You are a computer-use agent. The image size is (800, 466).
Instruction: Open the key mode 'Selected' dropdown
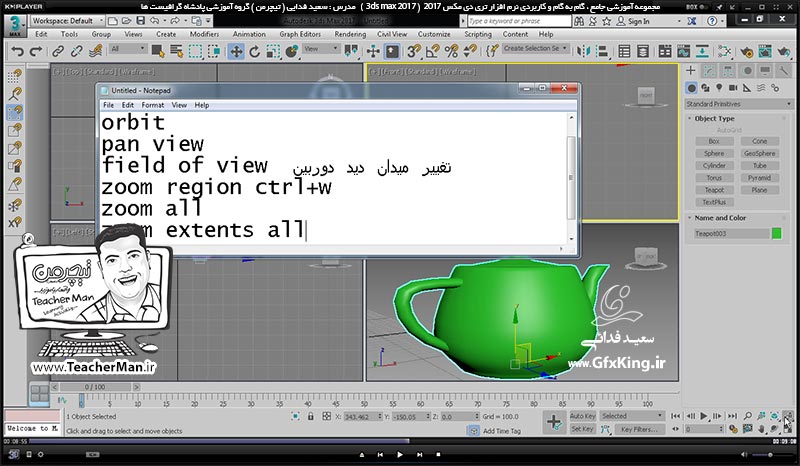(632, 416)
